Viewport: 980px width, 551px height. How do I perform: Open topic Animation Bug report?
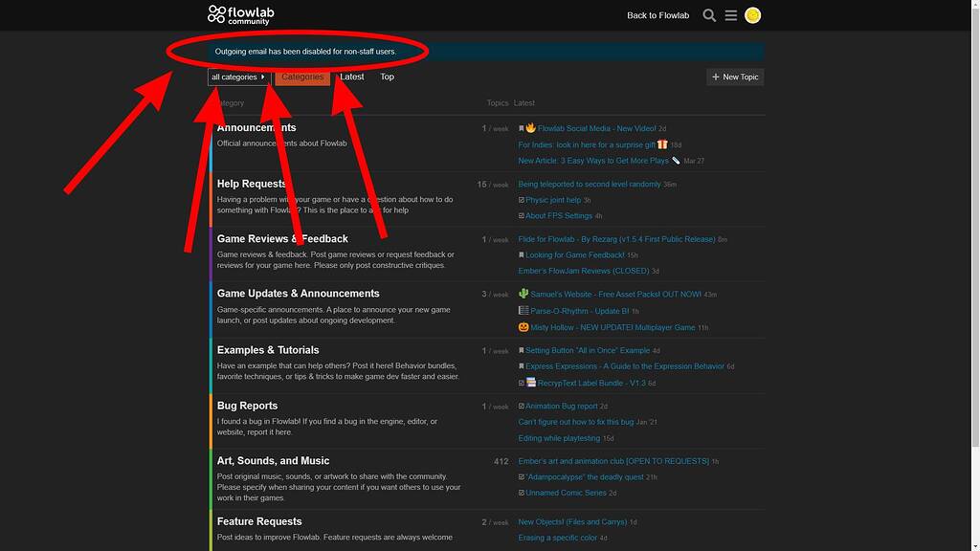point(561,406)
